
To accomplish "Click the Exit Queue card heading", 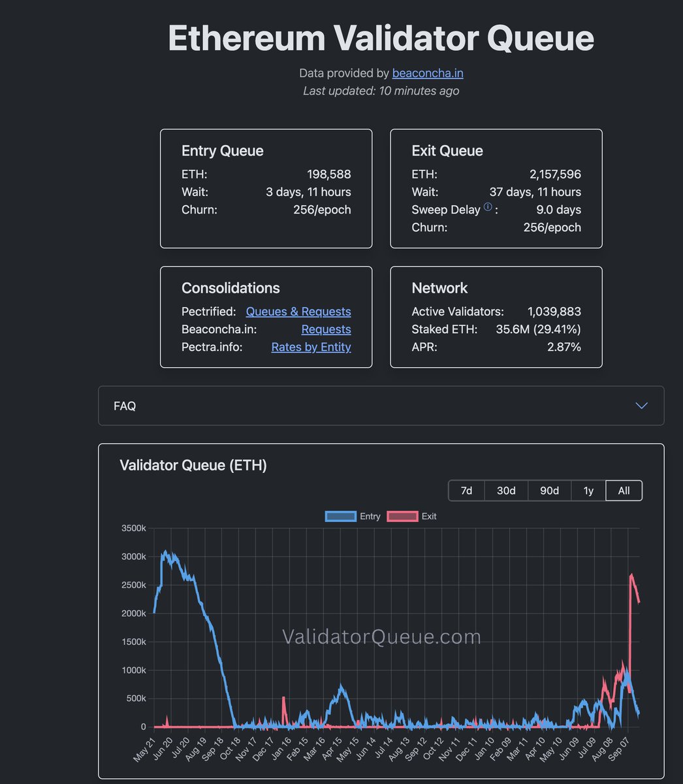I will [x=447, y=150].
